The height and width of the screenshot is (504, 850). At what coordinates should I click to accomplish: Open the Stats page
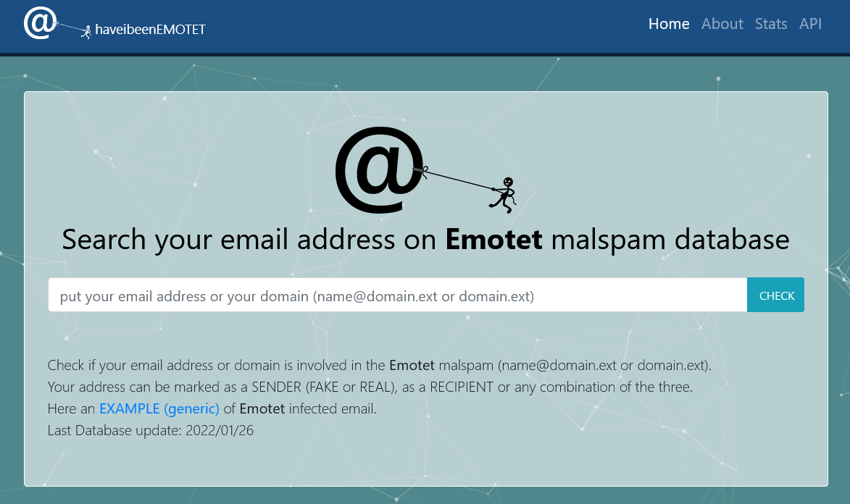click(x=771, y=24)
